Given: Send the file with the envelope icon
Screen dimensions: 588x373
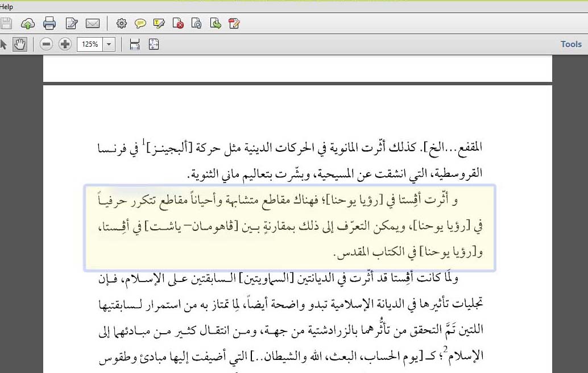Looking at the screenshot, I should click(93, 23).
